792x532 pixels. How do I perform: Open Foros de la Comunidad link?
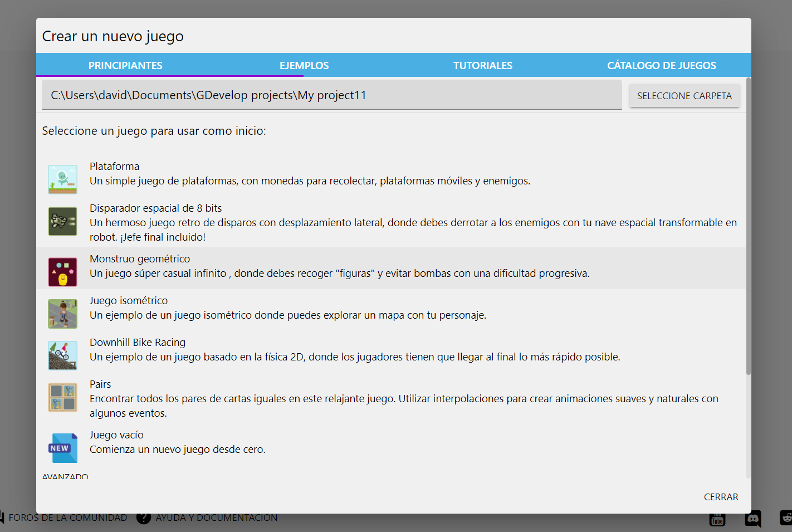click(67, 518)
